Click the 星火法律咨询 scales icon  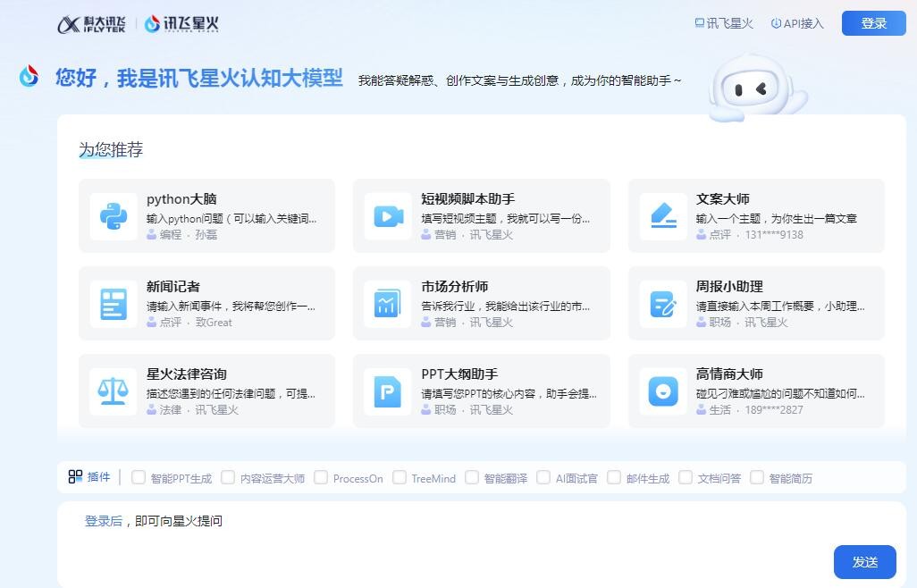click(x=114, y=391)
